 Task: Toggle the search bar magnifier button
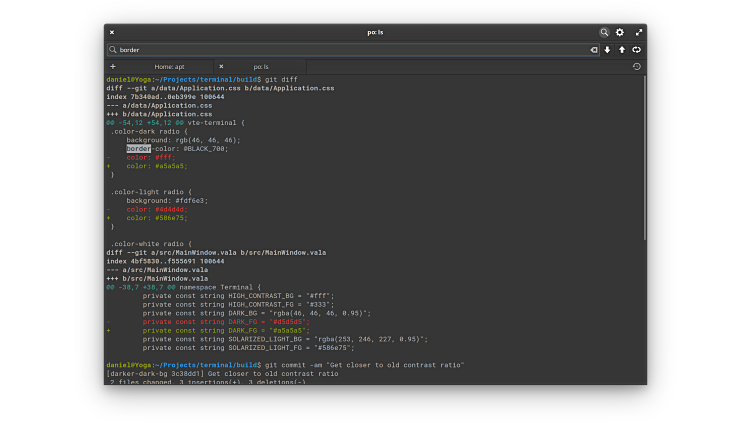[x=604, y=32]
